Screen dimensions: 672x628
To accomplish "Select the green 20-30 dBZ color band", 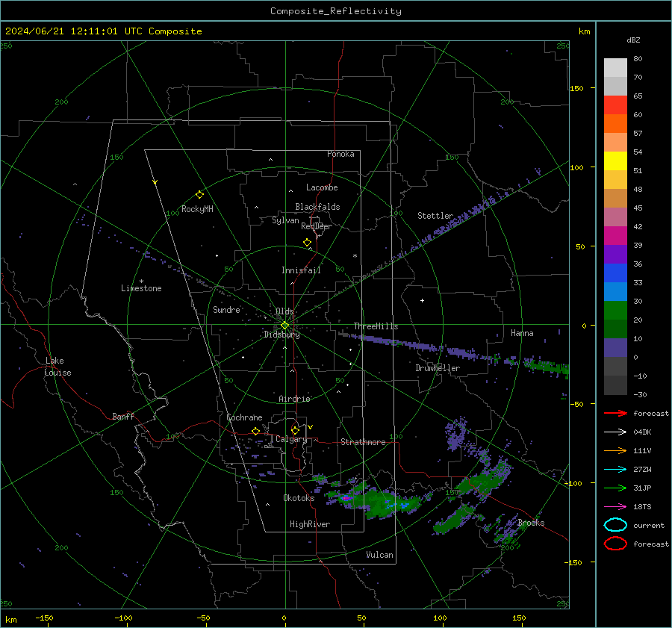I will click(x=615, y=310).
